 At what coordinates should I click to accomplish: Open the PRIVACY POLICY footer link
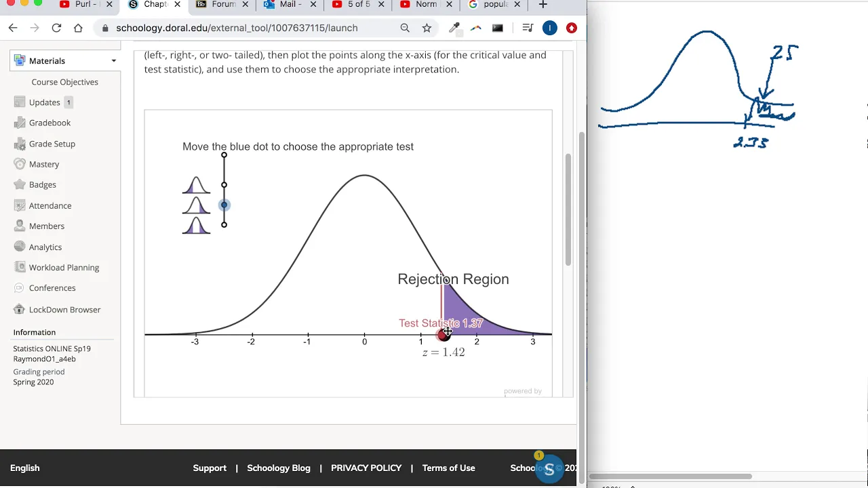point(366,468)
